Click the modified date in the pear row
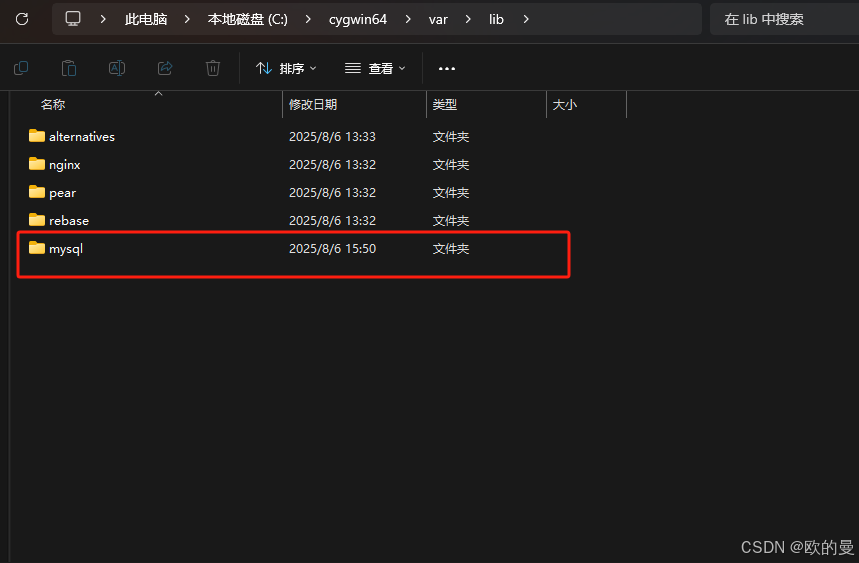This screenshot has width=859, height=563. 333,193
